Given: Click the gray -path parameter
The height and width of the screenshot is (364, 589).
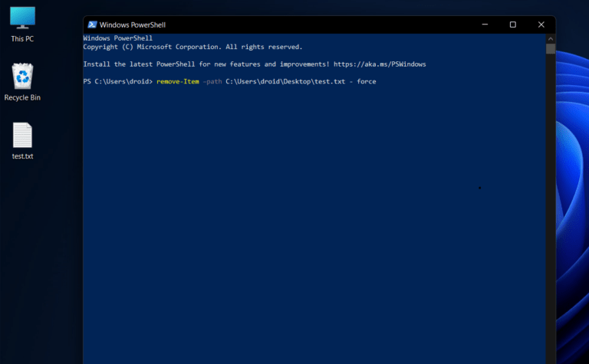Looking at the screenshot, I should click(x=212, y=81).
